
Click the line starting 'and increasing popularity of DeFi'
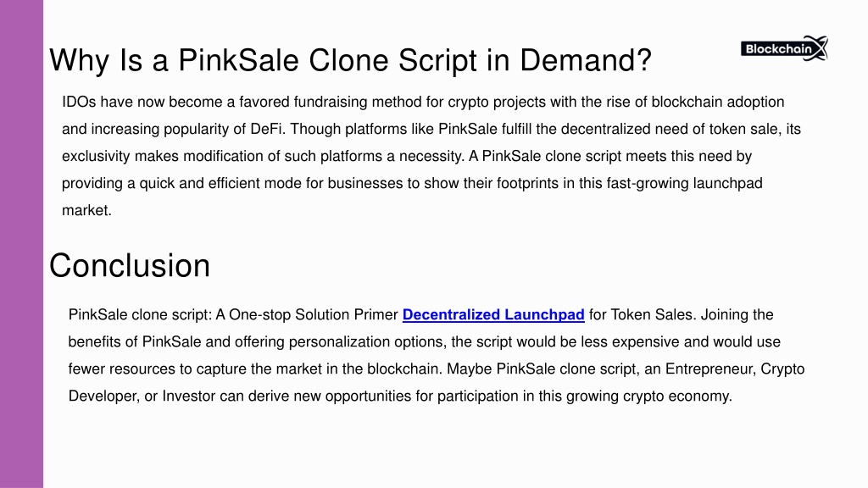coord(431,129)
